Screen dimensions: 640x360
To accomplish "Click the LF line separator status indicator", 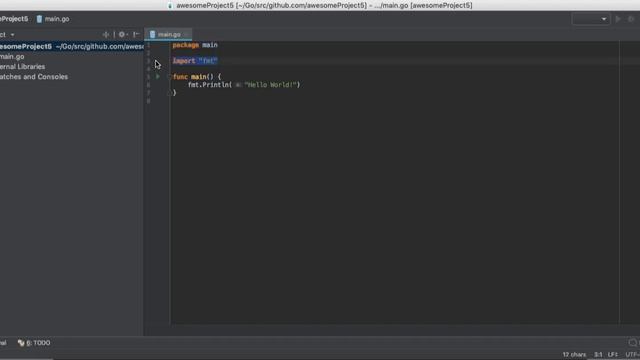I will [612, 355].
